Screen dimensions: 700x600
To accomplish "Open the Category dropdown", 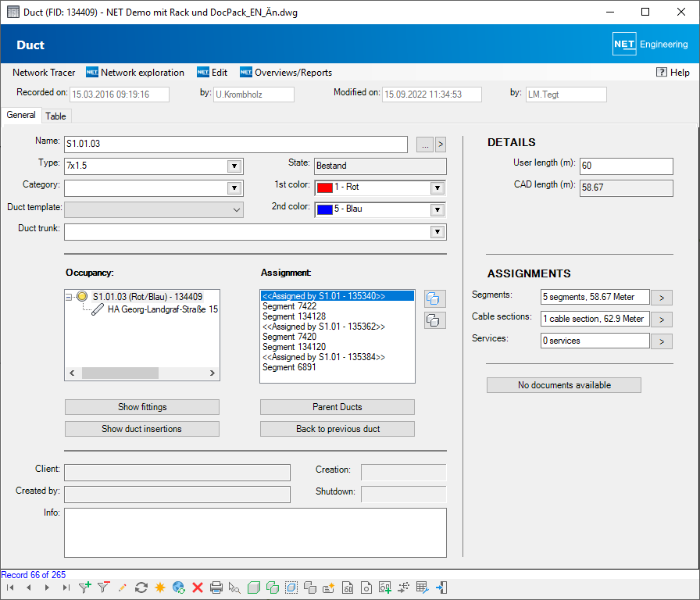I will coord(234,188).
